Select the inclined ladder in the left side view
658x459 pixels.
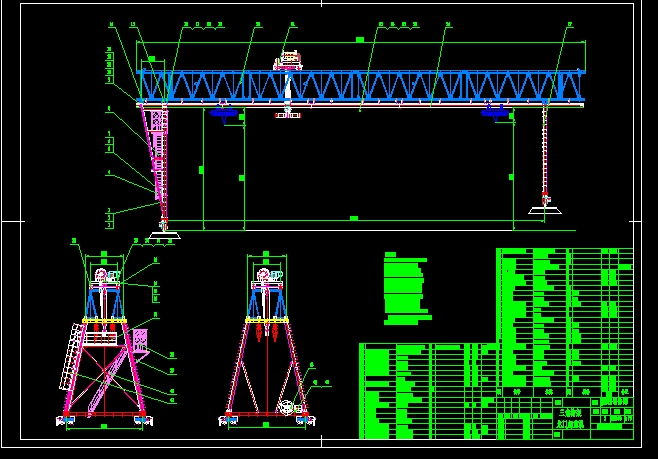click(70, 357)
